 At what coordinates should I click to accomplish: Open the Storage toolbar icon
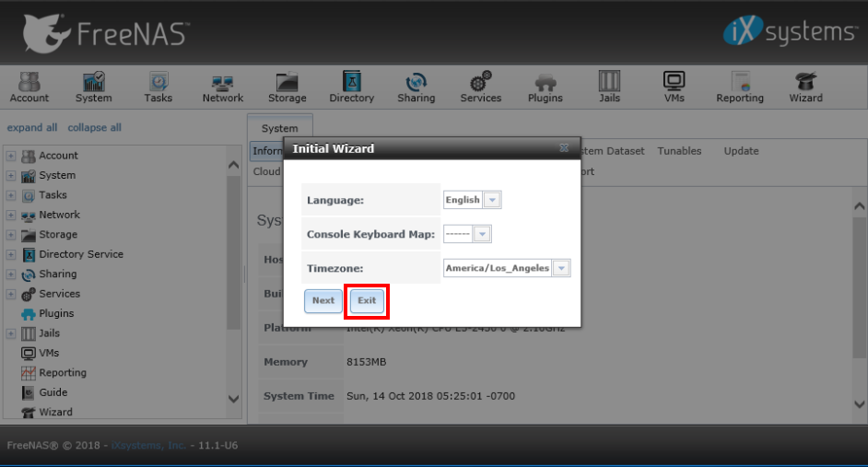pyautogui.click(x=287, y=88)
